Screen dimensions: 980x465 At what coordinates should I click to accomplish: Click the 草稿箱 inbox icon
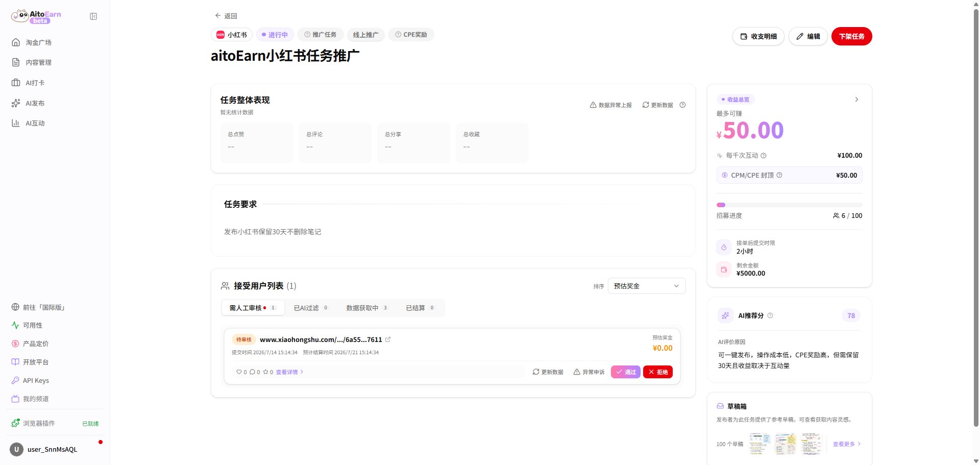(720, 406)
